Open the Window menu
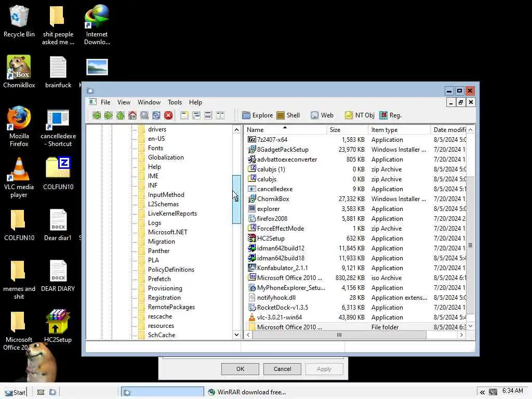The width and height of the screenshot is (532, 399). [x=149, y=102]
